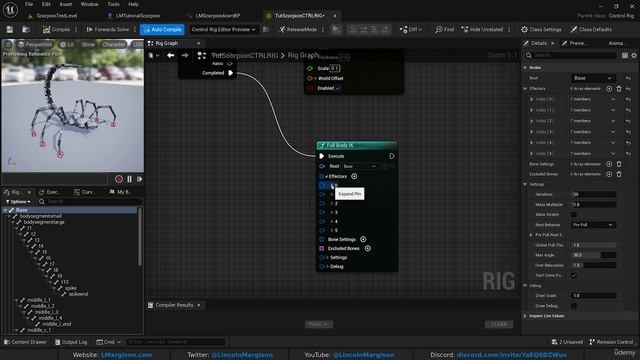This screenshot has width=640, height=360.
Task: Open the Tools menu
Action: coord(113,4)
